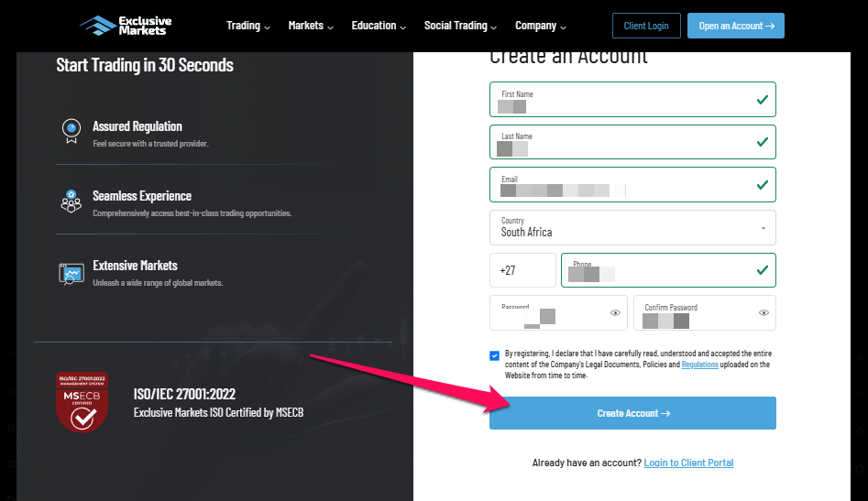The height and width of the screenshot is (501, 868).
Task: Expand the Trading menu
Action: point(248,26)
